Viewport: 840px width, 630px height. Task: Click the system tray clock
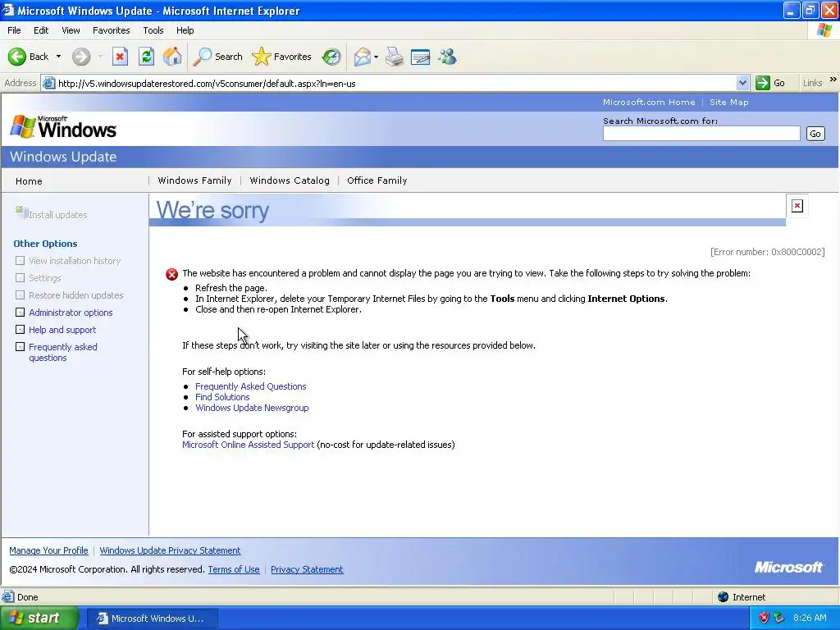click(x=810, y=618)
